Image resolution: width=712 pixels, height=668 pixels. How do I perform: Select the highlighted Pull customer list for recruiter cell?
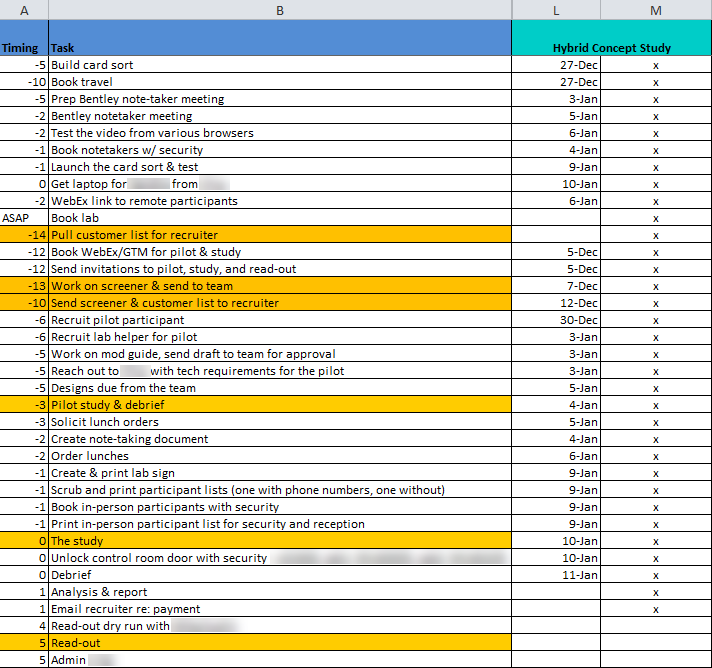(279, 235)
